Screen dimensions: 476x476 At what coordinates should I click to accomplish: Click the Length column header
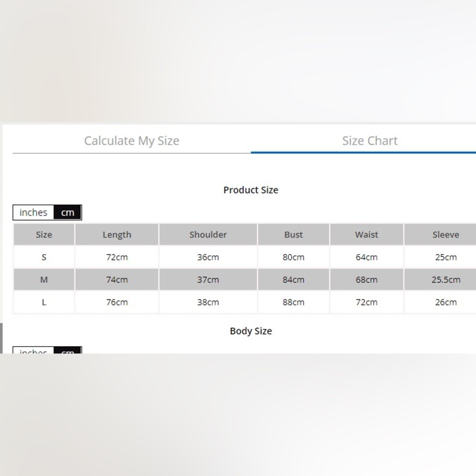click(x=117, y=234)
